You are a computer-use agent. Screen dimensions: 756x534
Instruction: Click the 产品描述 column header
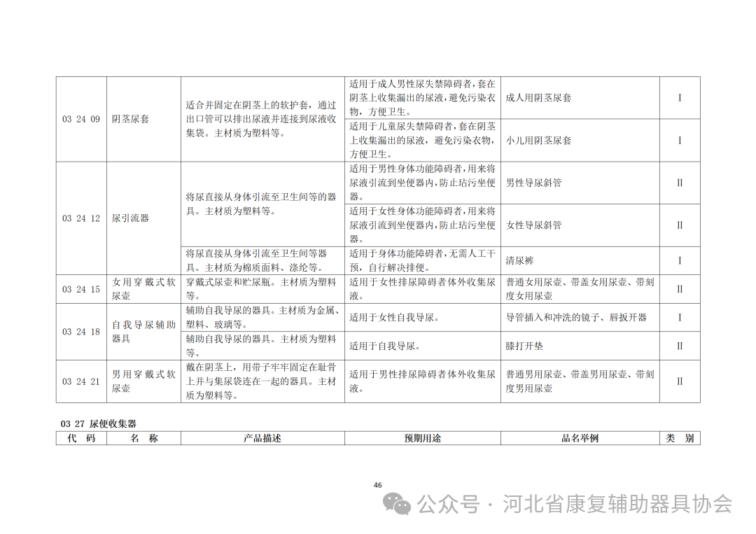[x=264, y=437]
